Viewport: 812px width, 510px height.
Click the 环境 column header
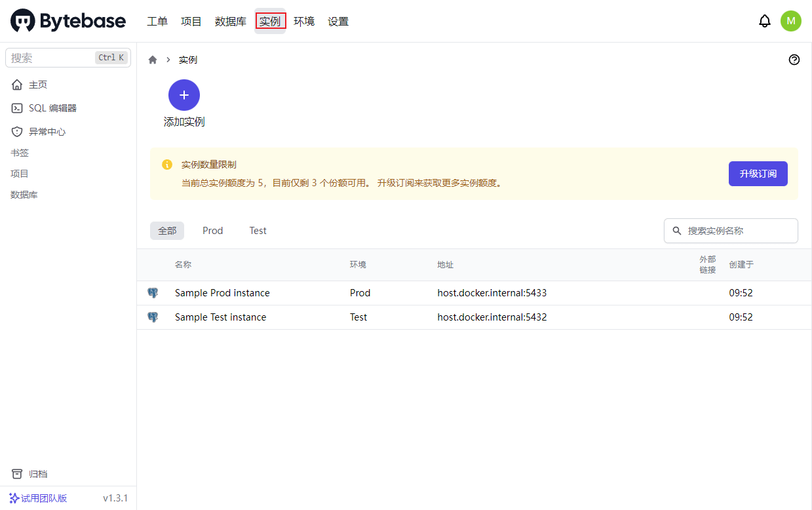coord(358,265)
